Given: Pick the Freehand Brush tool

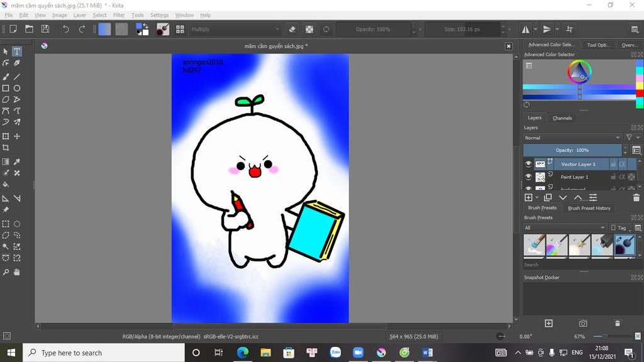Looking at the screenshot, I should 5,77.
